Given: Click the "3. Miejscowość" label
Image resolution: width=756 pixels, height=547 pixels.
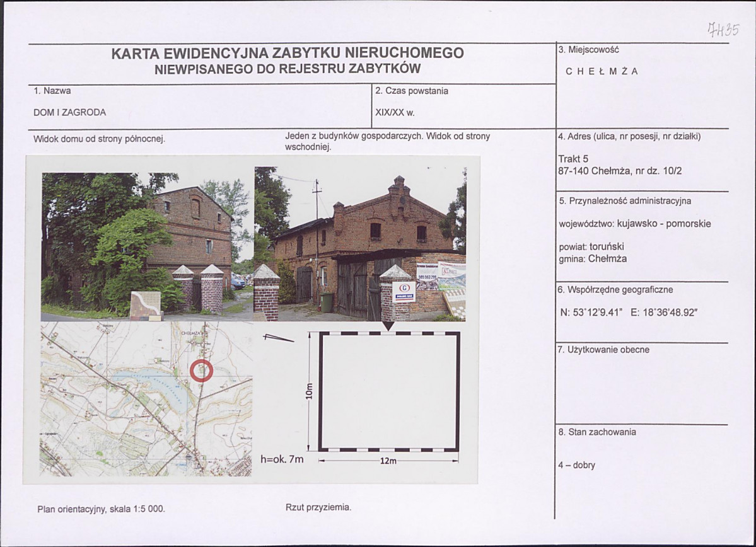Looking at the screenshot, I should coord(589,50).
